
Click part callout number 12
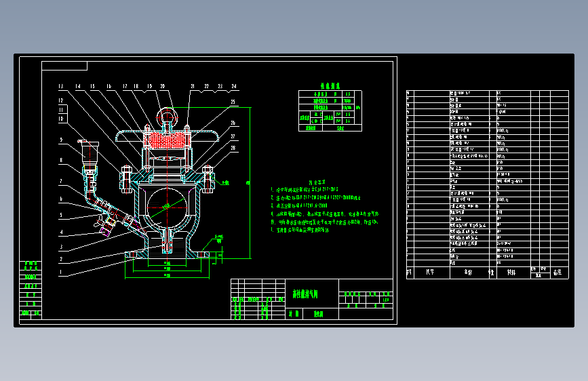tap(61, 100)
